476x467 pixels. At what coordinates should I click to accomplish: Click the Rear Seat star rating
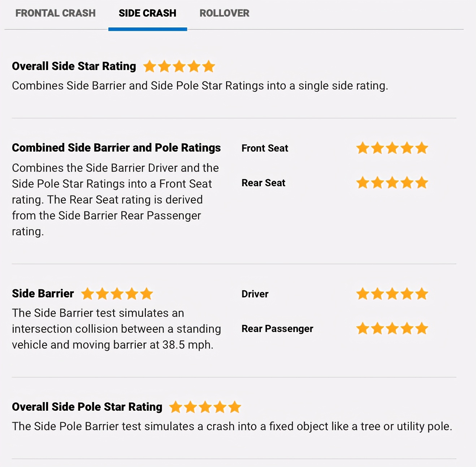pyautogui.click(x=392, y=183)
